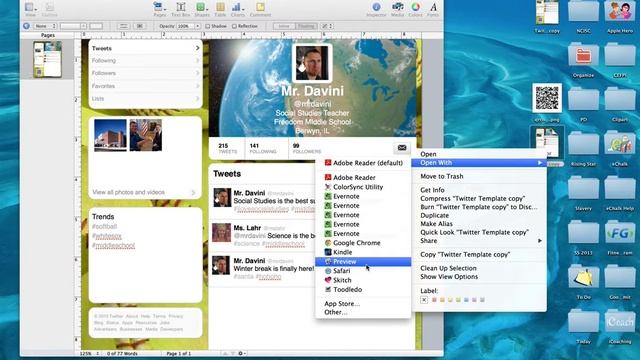Screen dimensions: 640x360
Task: Choose Open With in the context menu
Action: (x=479, y=163)
